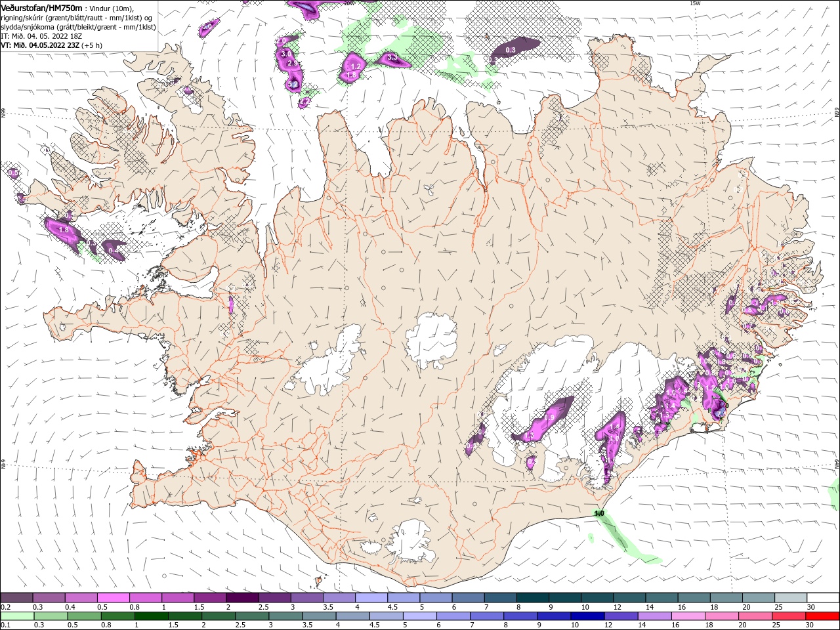Click top-row snow swatch labeled 9
Screen dimensions: 840x630
point(565,598)
